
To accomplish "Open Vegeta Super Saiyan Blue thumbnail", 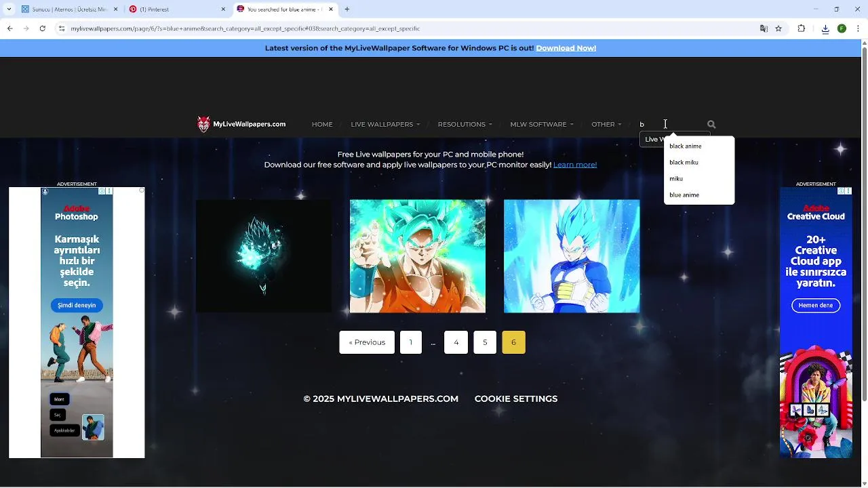I will (572, 256).
